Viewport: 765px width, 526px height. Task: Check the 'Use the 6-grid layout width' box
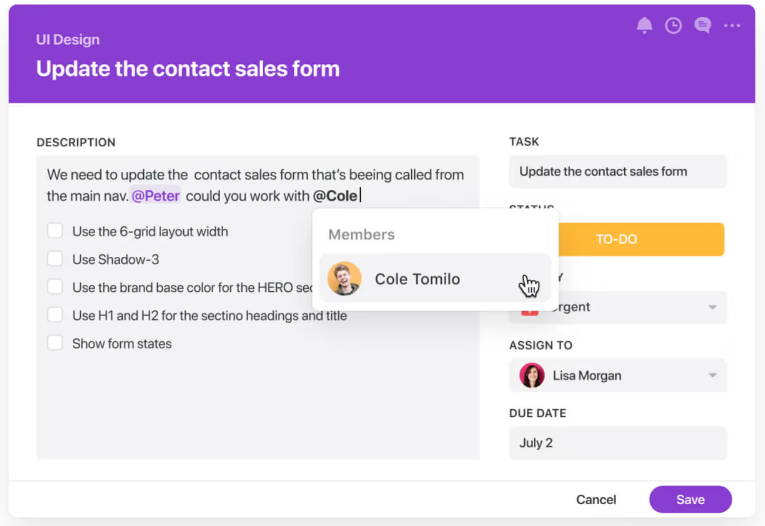[55, 231]
